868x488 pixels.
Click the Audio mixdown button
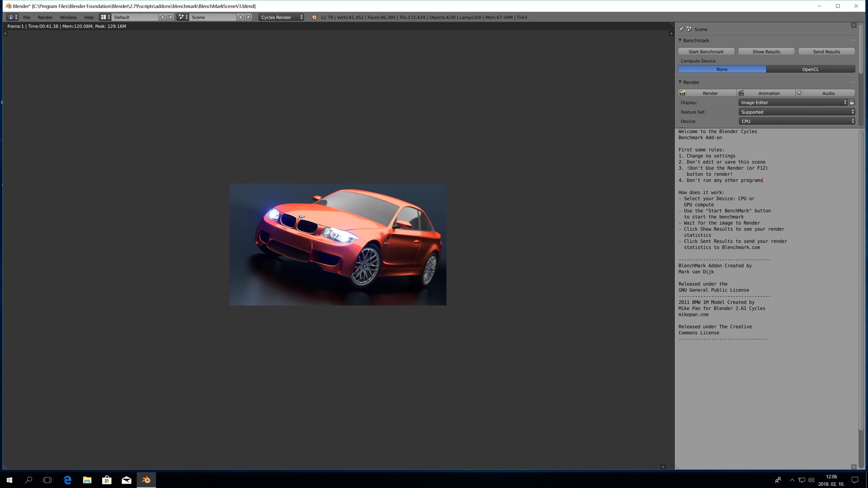tap(825, 93)
